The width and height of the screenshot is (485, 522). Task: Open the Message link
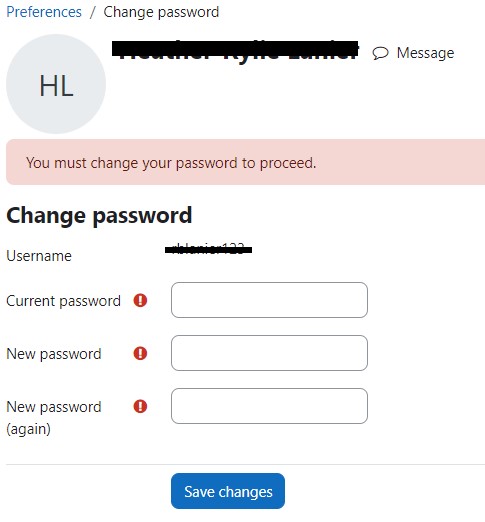(x=425, y=53)
